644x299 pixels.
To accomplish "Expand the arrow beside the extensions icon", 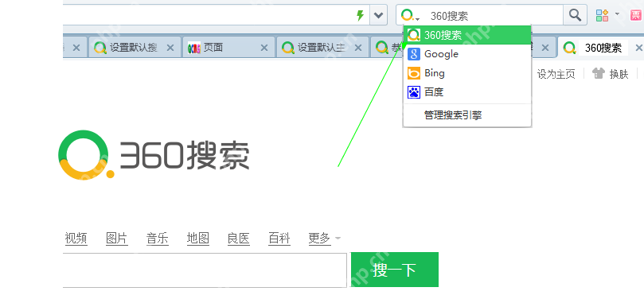I will (x=617, y=14).
